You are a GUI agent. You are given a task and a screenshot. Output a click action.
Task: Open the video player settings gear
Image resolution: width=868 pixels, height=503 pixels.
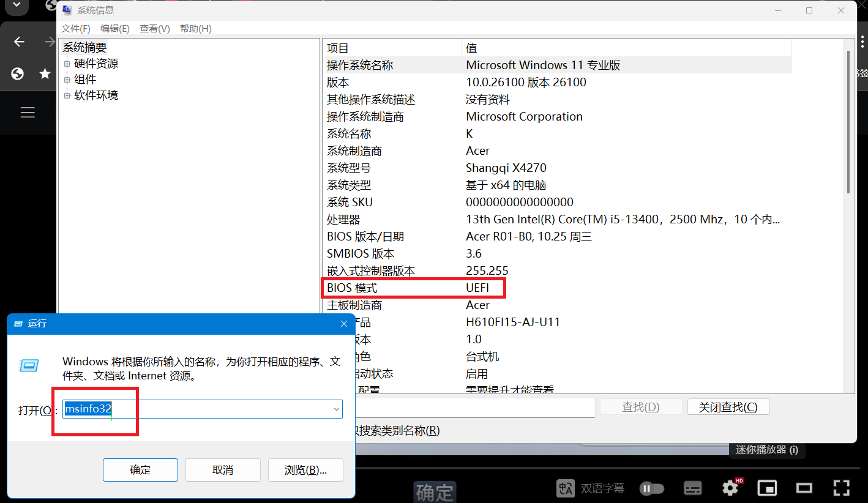730,488
